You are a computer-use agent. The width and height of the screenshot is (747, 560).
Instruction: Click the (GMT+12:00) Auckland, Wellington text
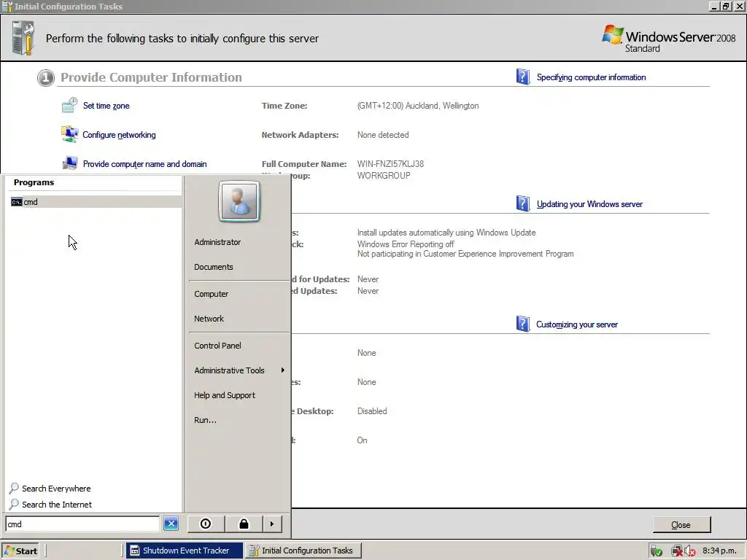418,106
